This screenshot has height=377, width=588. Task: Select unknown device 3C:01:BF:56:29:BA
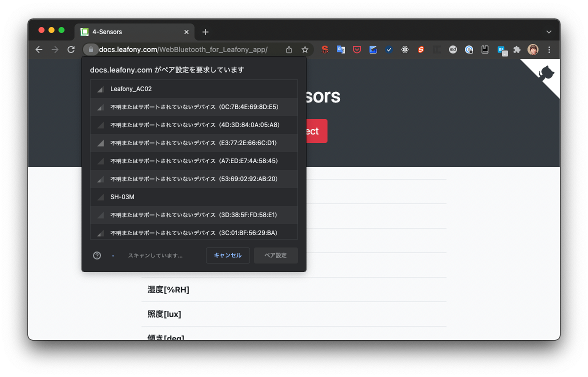coord(194,232)
